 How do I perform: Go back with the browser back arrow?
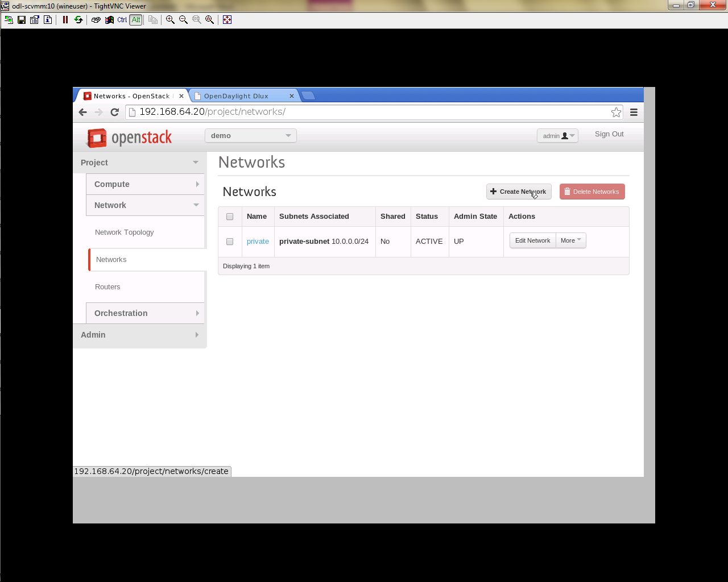tap(83, 112)
